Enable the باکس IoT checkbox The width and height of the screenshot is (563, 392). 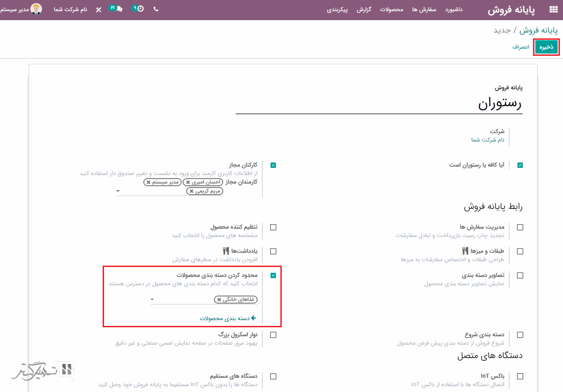pos(520,376)
